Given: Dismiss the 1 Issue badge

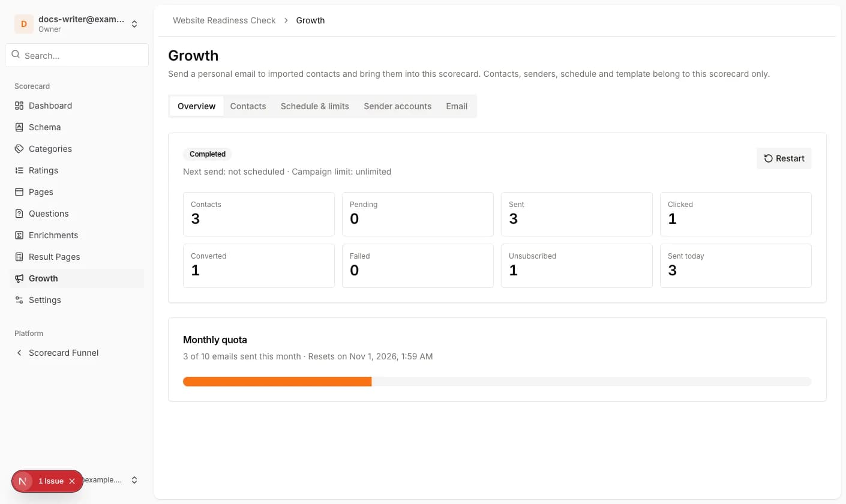Looking at the screenshot, I should pos(72,481).
